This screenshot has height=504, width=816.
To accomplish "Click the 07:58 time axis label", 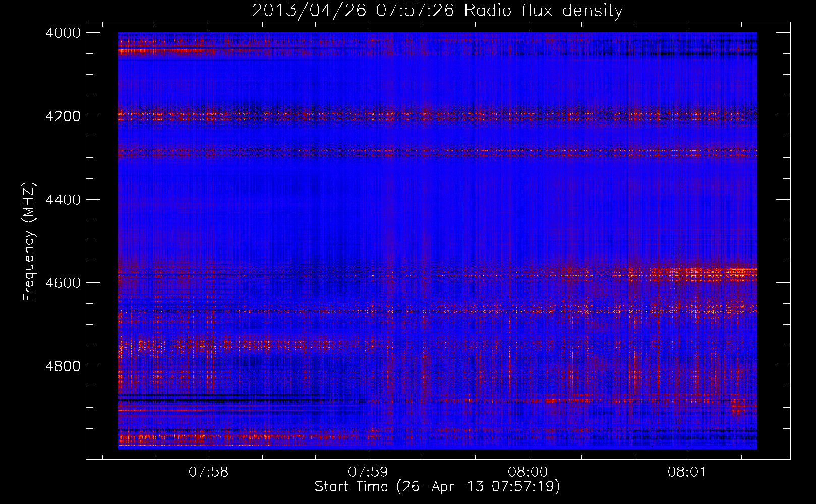I will pyautogui.click(x=208, y=472).
